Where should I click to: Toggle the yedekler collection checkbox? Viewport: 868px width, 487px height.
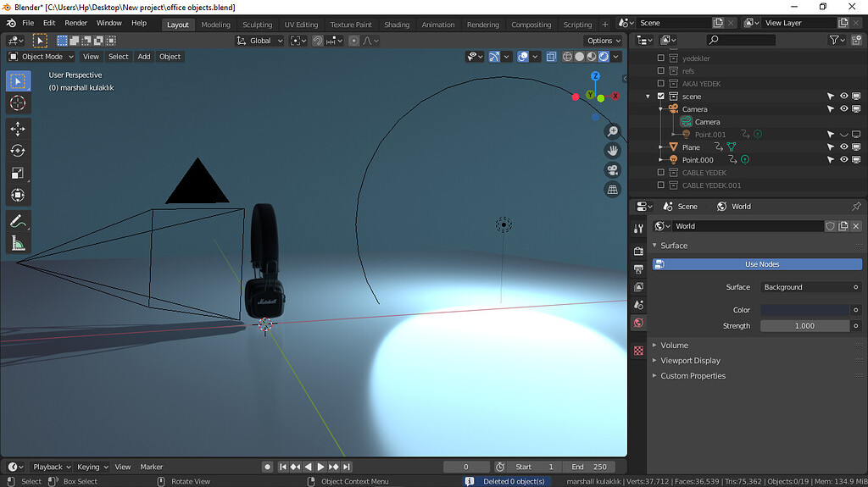tap(660, 58)
